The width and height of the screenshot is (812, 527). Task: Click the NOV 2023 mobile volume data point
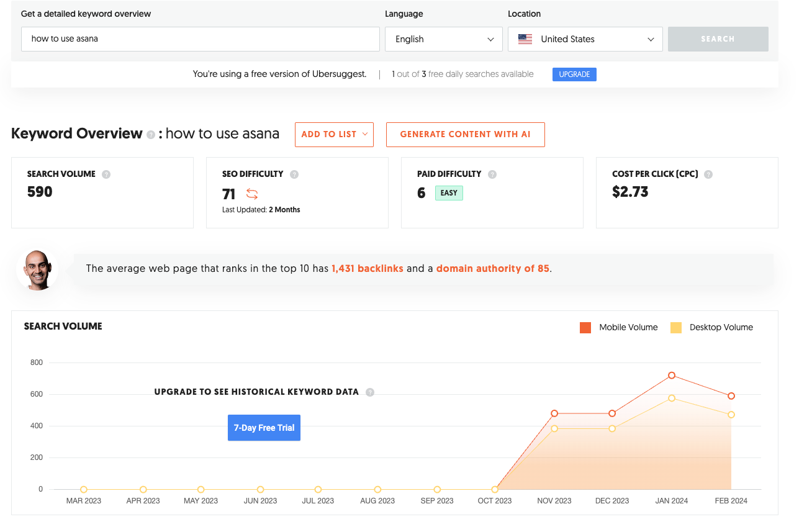pyautogui.click(x=554, y=413)
